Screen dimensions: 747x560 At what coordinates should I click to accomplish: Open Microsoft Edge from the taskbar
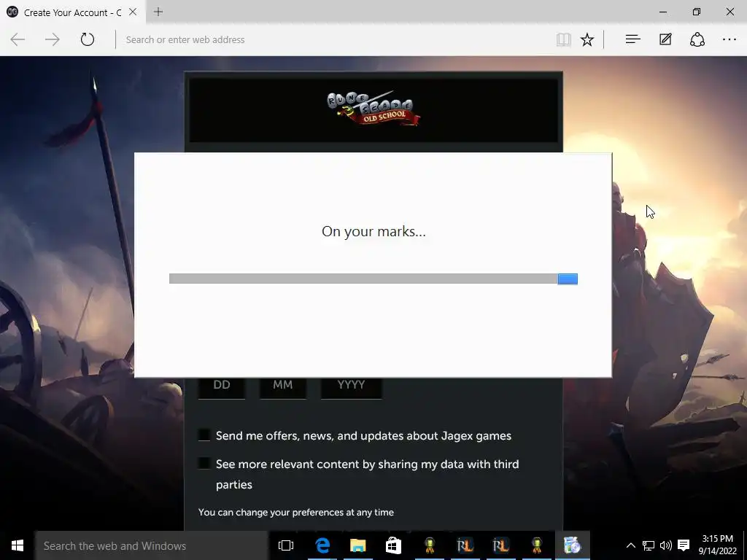322,545
